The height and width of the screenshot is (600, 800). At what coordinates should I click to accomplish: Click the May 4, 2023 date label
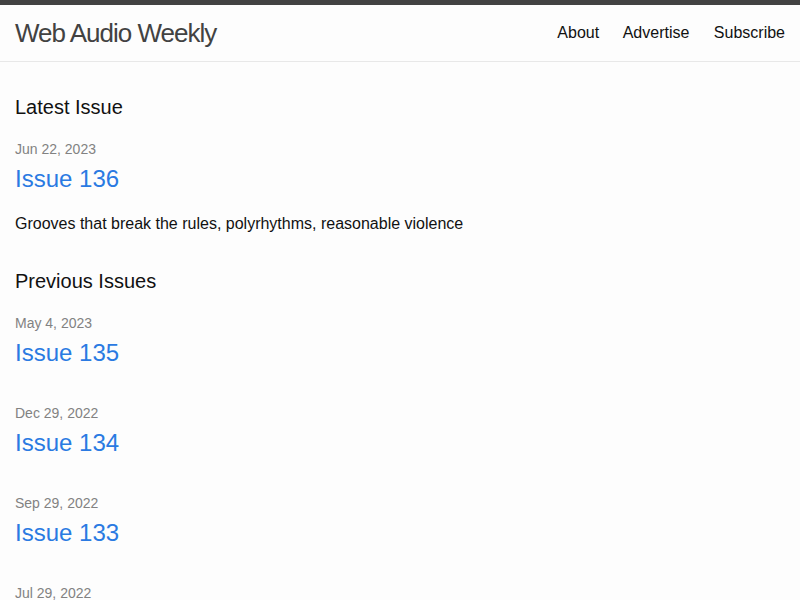pyautogui.click(x=53, y=323)
